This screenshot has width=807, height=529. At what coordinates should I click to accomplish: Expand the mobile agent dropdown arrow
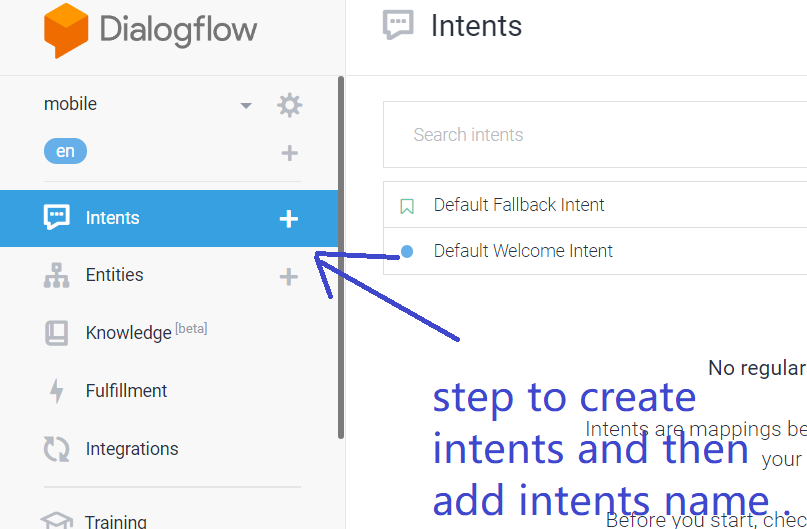[x=246, y=106]
